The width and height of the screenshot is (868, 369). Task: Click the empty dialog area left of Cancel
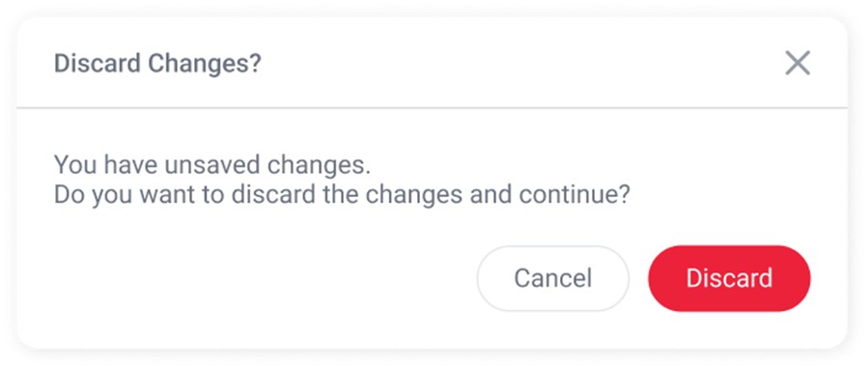(249, 278)
